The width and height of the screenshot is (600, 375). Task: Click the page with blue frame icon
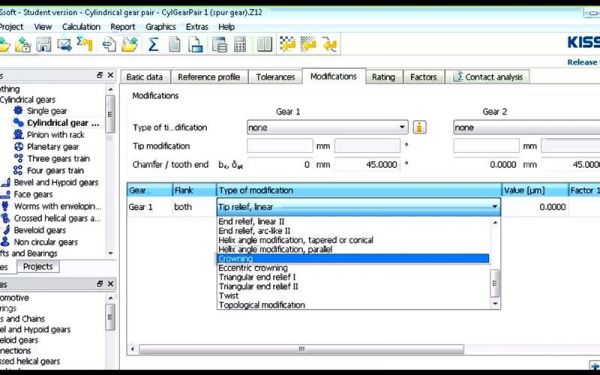196,45
